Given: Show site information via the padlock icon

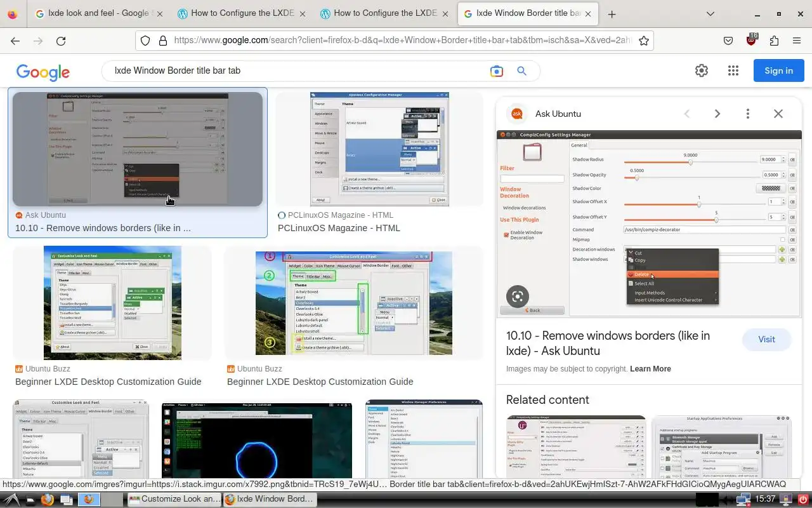Looking at the screenshot, I should click(x=162, y=41).
